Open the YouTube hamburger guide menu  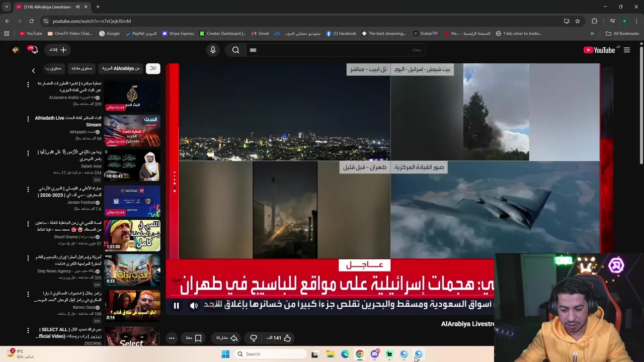[627, 50]
